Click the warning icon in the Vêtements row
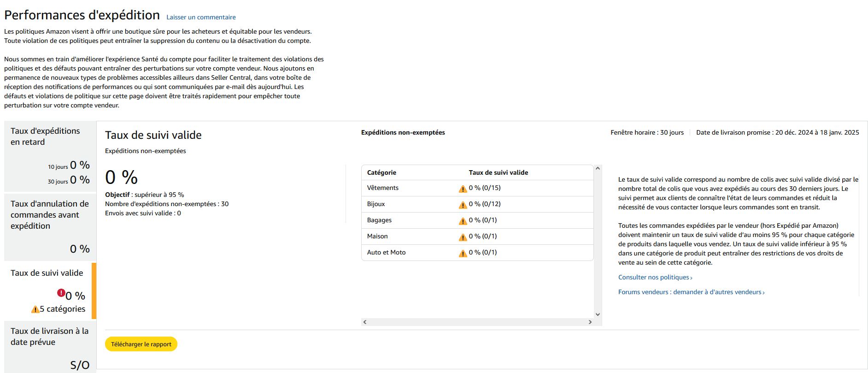868x373 pixels. (x=463, y=189)
